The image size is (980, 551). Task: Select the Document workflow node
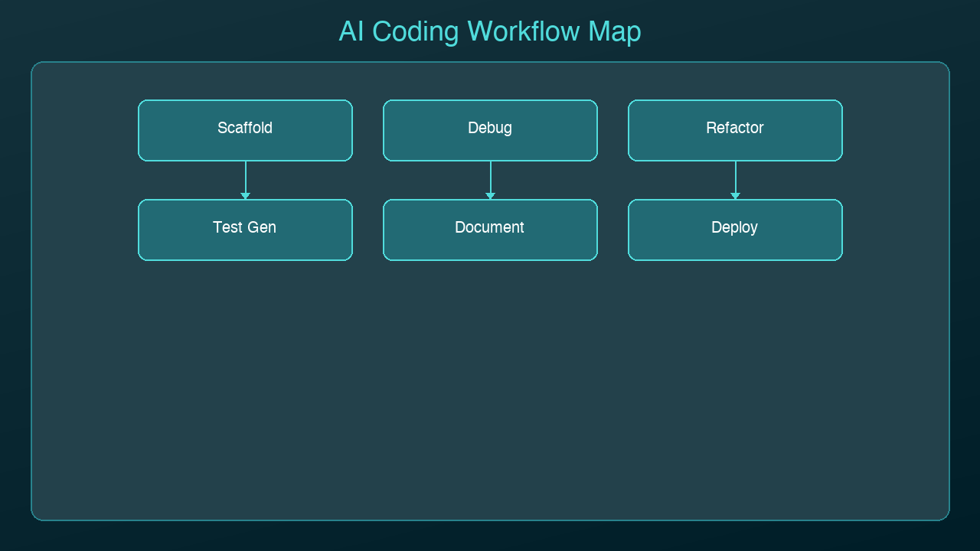tap(490, 230)
